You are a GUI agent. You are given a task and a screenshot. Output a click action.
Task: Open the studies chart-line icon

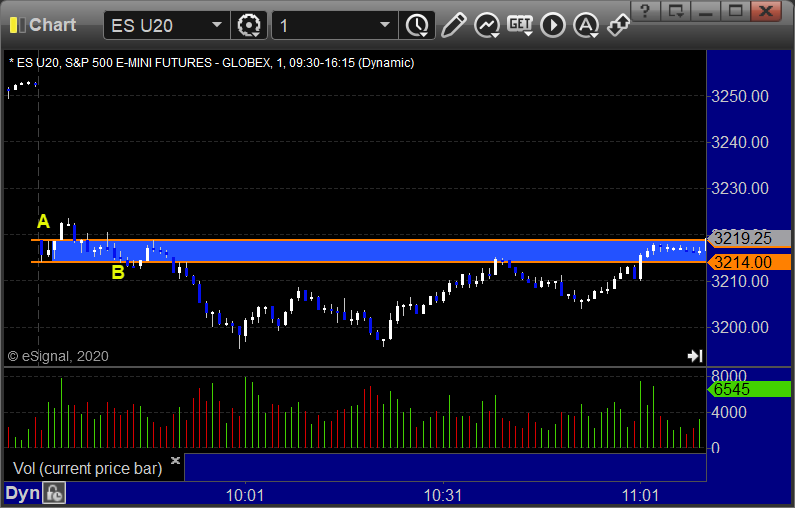487,25
